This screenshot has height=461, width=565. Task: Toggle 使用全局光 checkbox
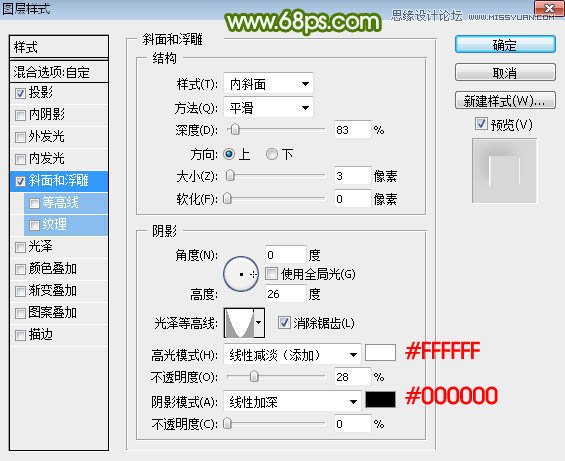click(x=271, y=274)
